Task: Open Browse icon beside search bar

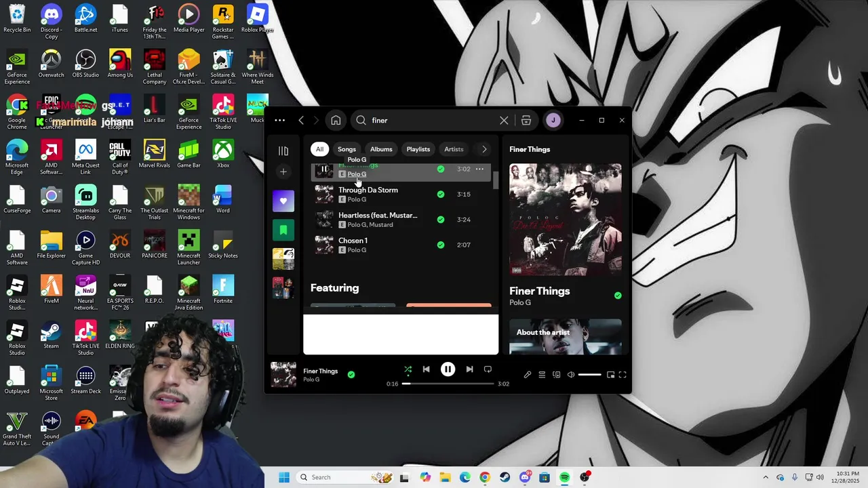Action: point(526,121)
